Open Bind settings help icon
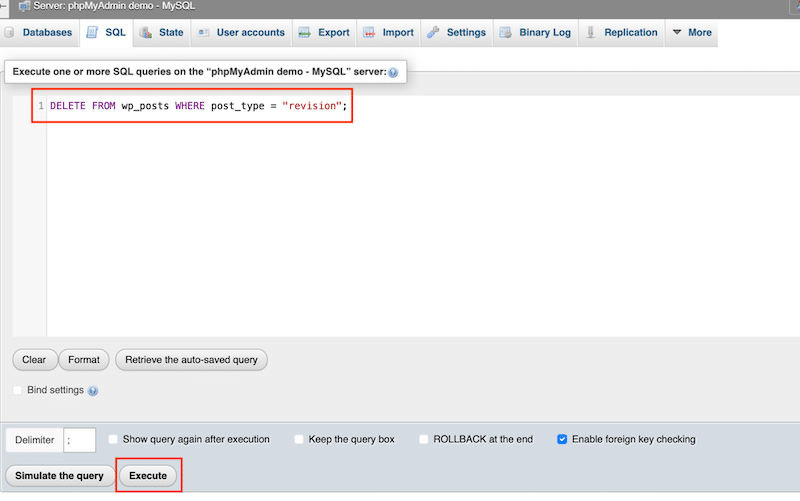This screenshot has width=800, height=501. [x=92, y=391]
